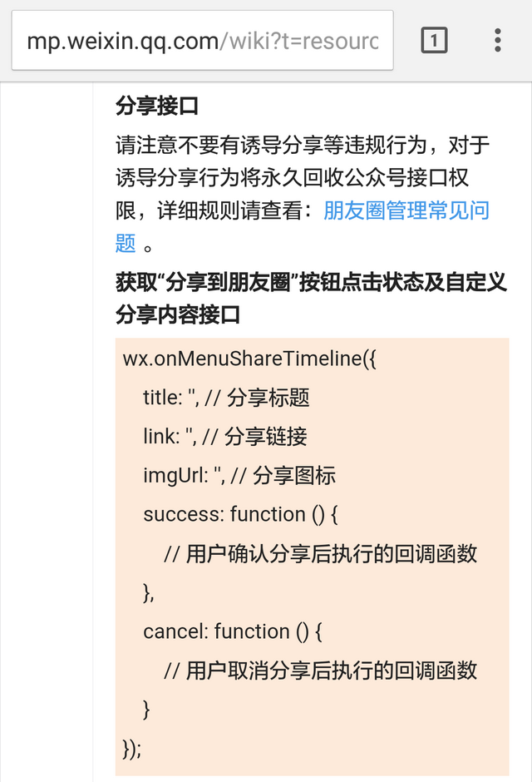Viewport: 532px width, 782px height.
Task: Click the success: function () { line
Action: point(240,514)
